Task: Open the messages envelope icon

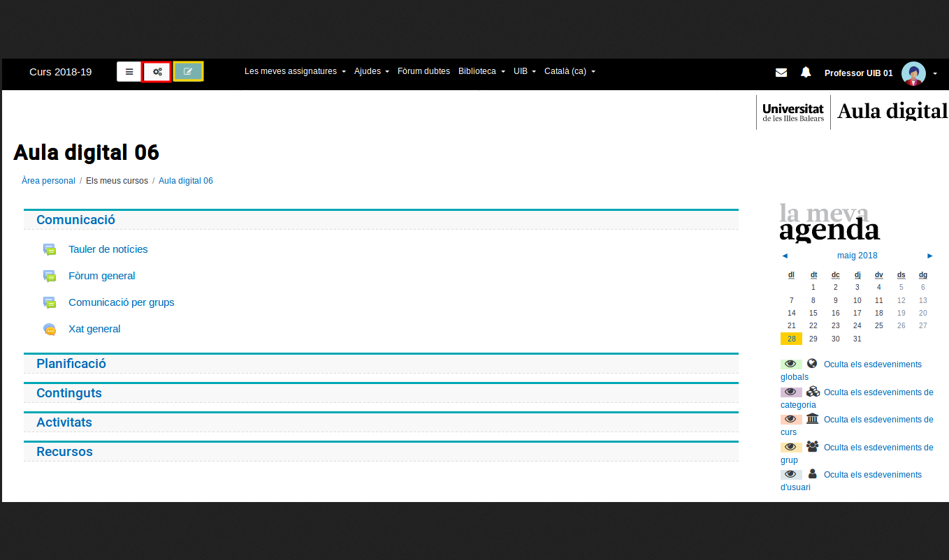Action: coord(781,72)
